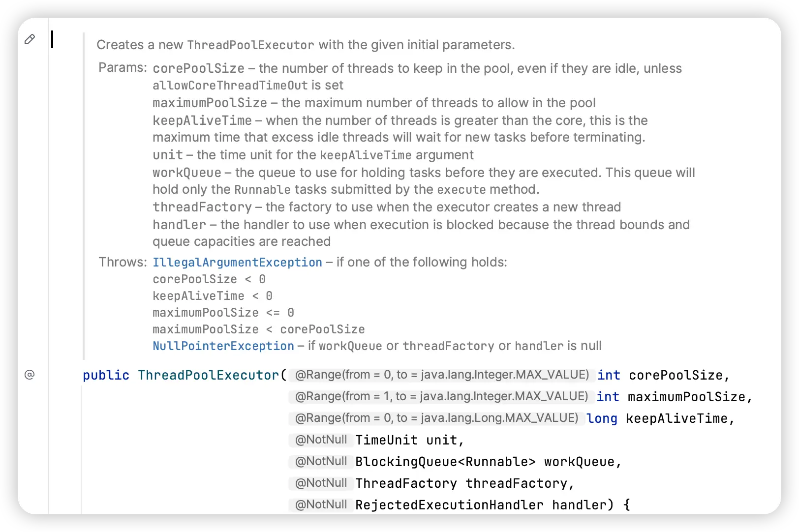Screen dimensions: 799x532
Task: Click the corePoolSize parameter in the signature
Action: pos(676,375)
